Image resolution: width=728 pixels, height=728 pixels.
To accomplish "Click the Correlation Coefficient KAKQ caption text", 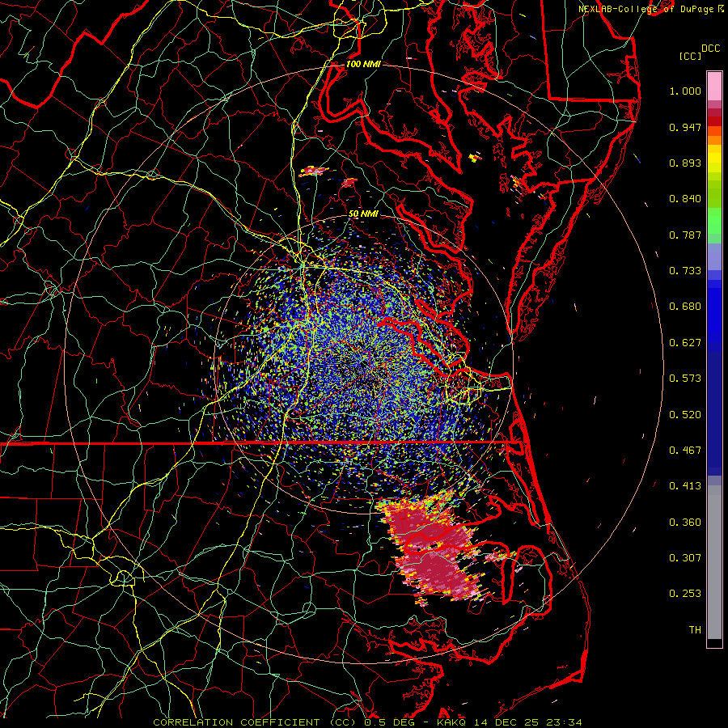I will [x=367, y=722].
